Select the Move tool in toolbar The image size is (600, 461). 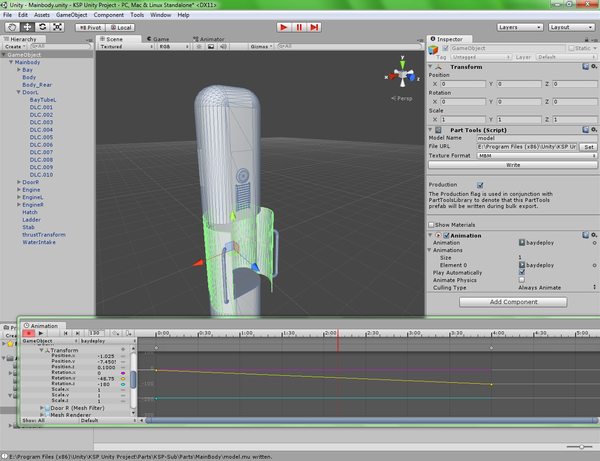click(26, 27)
